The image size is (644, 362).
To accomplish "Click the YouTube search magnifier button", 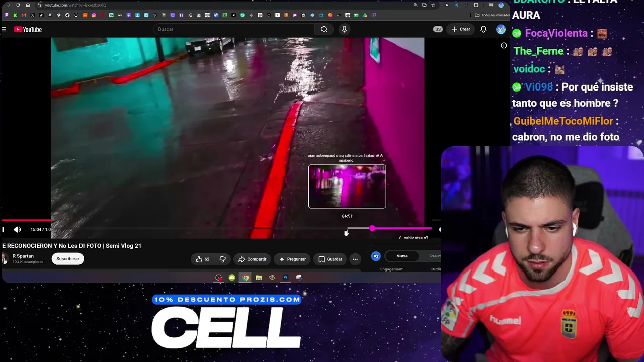I will tap(324, 29).
